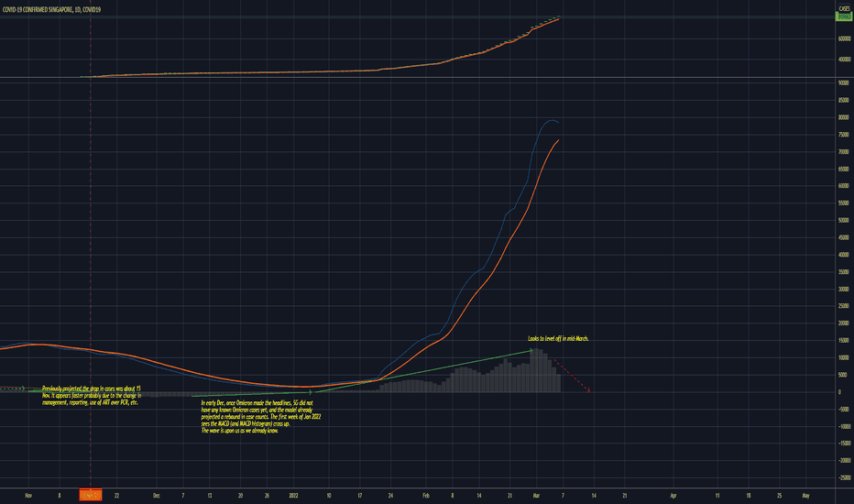
Task: Click the 600000 label on upper price axis
Action: (844, 38)
